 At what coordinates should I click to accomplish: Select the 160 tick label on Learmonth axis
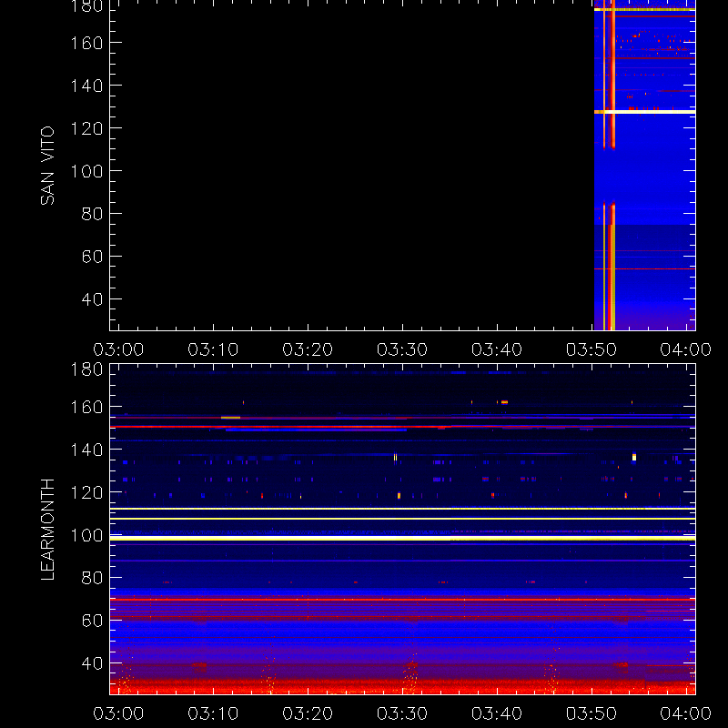[x=86, y=407]
